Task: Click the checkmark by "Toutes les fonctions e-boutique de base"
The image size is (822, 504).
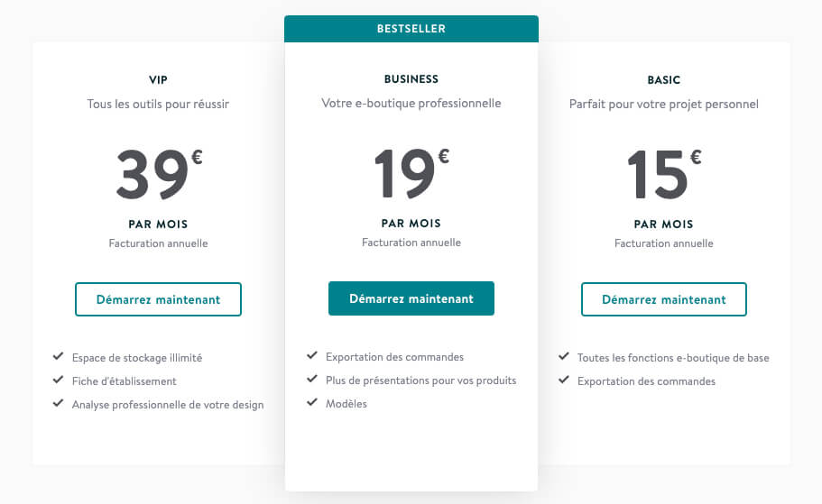Action: coord(564,357)
